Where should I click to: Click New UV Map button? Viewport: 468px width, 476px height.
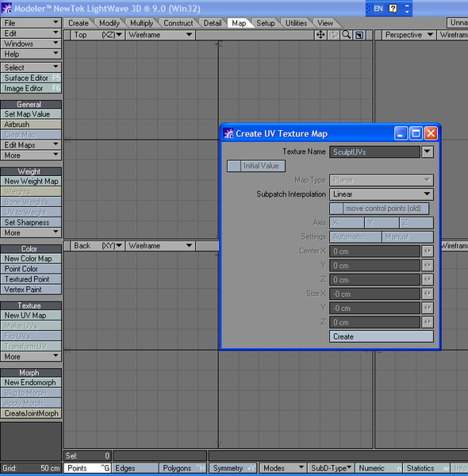tap(31, 316)
